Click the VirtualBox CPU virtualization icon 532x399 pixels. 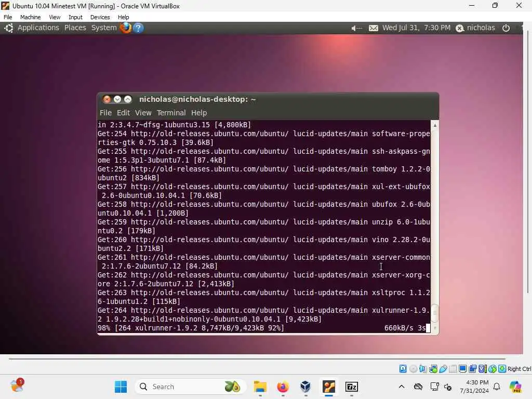(483, 369)
